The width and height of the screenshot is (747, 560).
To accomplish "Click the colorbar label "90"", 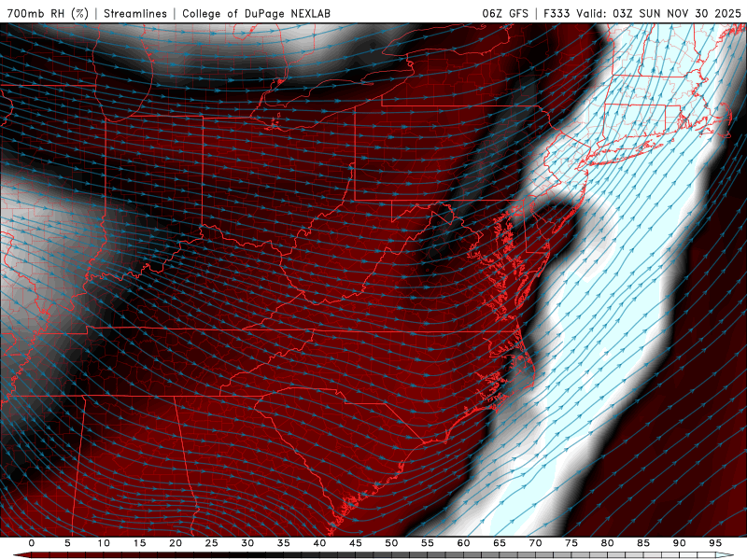I will (680, 543).
